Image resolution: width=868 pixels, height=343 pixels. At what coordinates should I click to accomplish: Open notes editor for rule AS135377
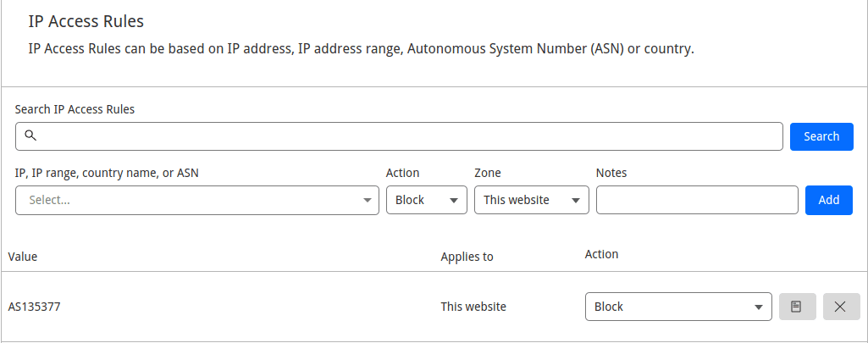coord(797,307)
